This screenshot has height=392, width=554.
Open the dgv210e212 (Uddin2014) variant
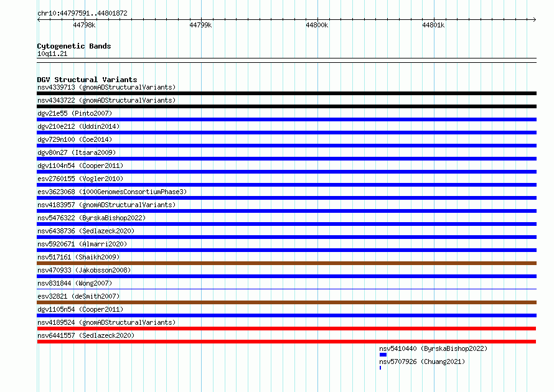tap(78, 126)
